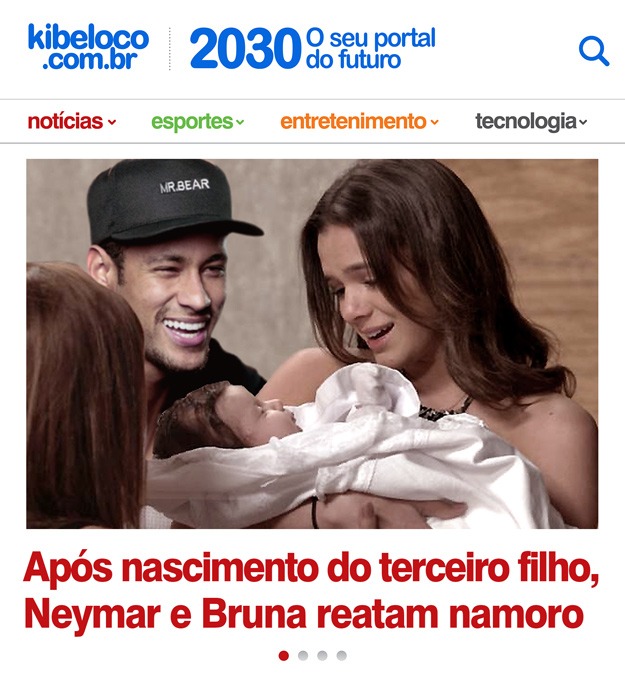Screen dimensions: 625x680
Task: Click the 'O seu portal do futuro' tagline
Action: [370, 48]
